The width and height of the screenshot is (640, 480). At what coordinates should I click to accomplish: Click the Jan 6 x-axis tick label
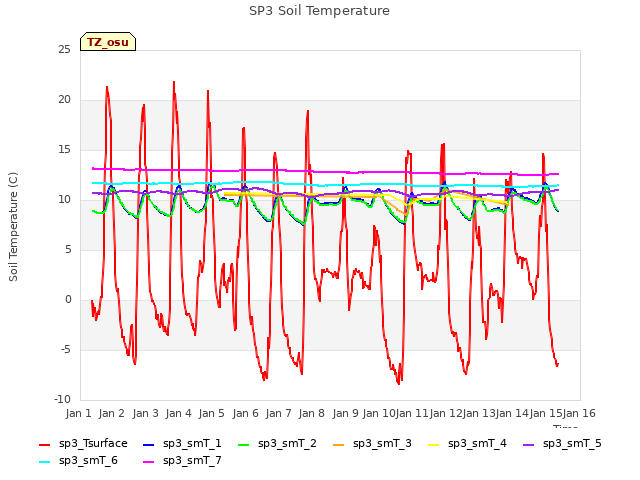[245, 413]
